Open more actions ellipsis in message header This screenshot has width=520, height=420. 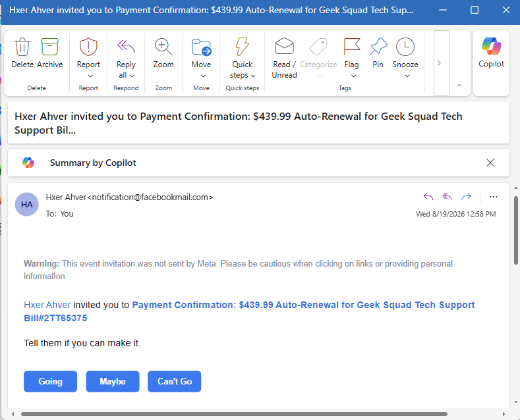pyautogui.click(x=494, y=197)
